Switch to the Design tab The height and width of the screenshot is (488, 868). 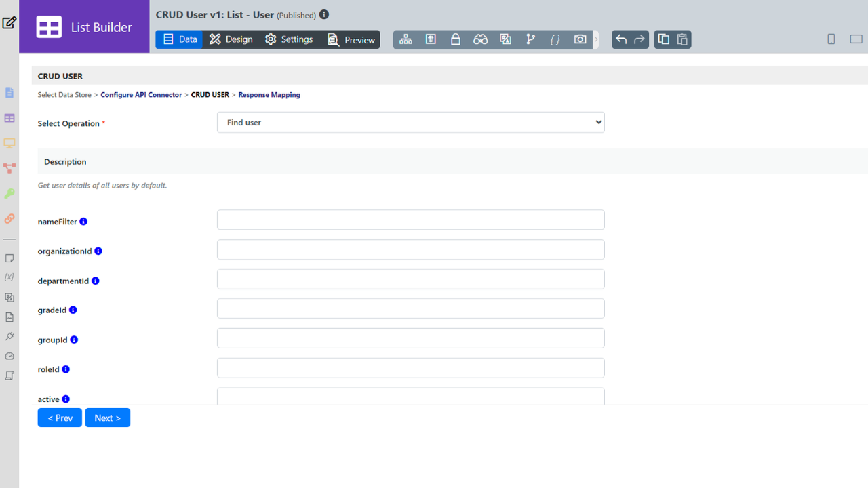click(231, 39)
